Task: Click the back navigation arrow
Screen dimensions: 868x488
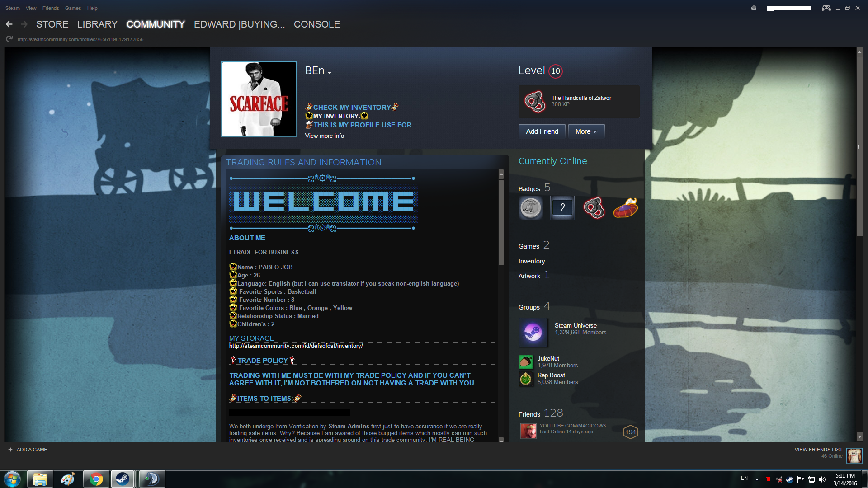Action: (9, 24)
